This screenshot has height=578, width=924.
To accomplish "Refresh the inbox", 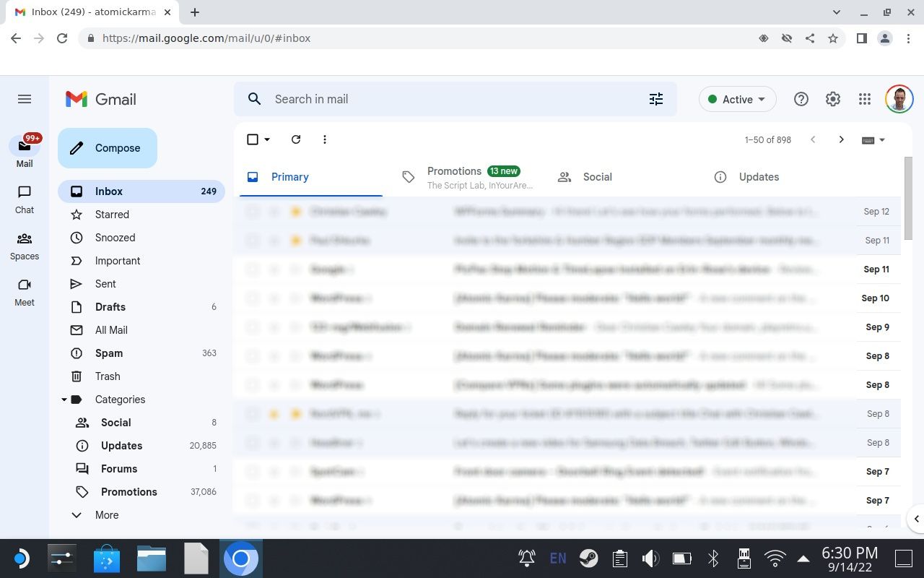I will pos(295,139).
